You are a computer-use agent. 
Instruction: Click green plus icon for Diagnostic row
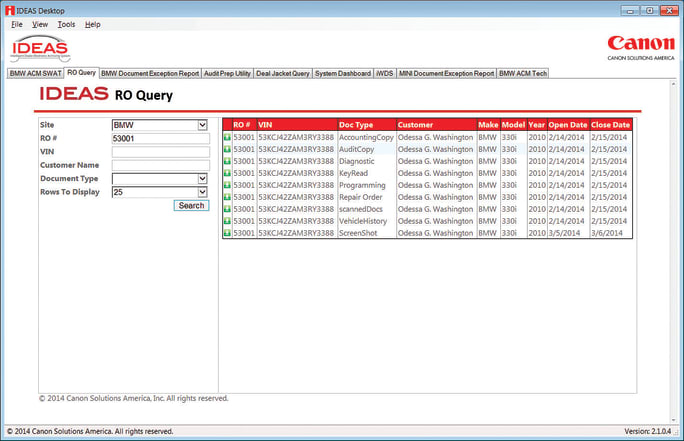pos(226,161)
